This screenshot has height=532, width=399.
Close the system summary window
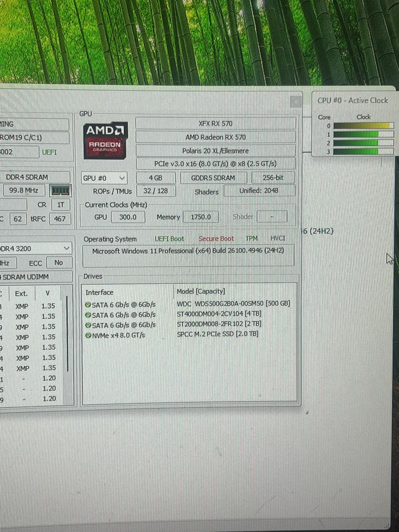point(296,101)
